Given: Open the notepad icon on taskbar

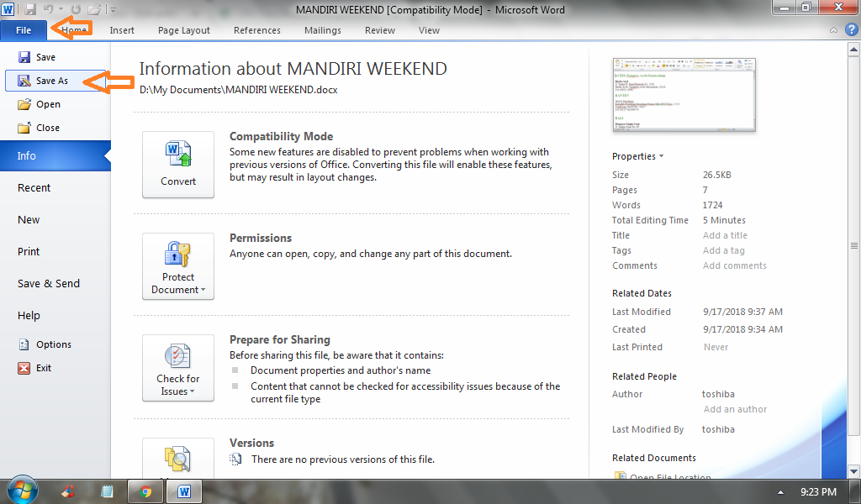Looking at the screenshot, I should (107, 491).
